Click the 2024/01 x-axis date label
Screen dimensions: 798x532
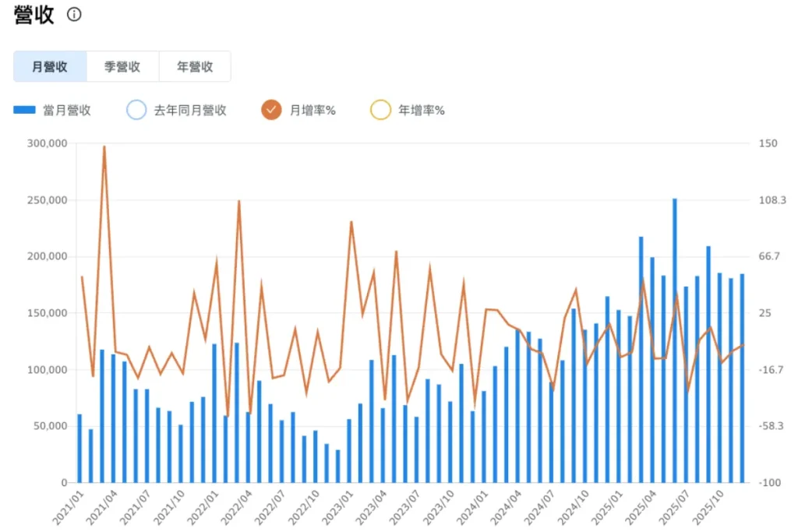pos(471,508)
